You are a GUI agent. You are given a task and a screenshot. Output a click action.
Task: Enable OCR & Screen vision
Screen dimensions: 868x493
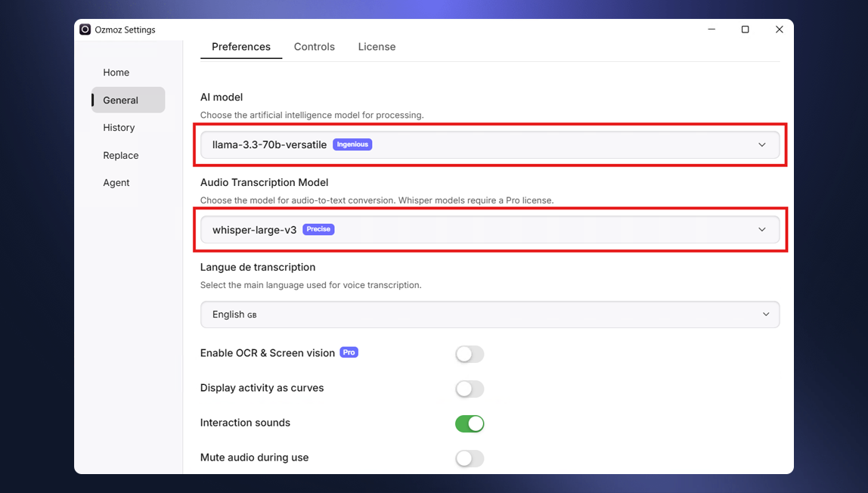tap(469, 354)
